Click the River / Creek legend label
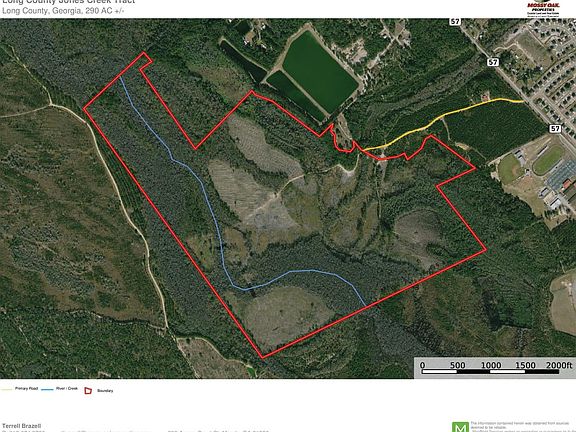Screen dimensions: 576x432 [67, 389]
